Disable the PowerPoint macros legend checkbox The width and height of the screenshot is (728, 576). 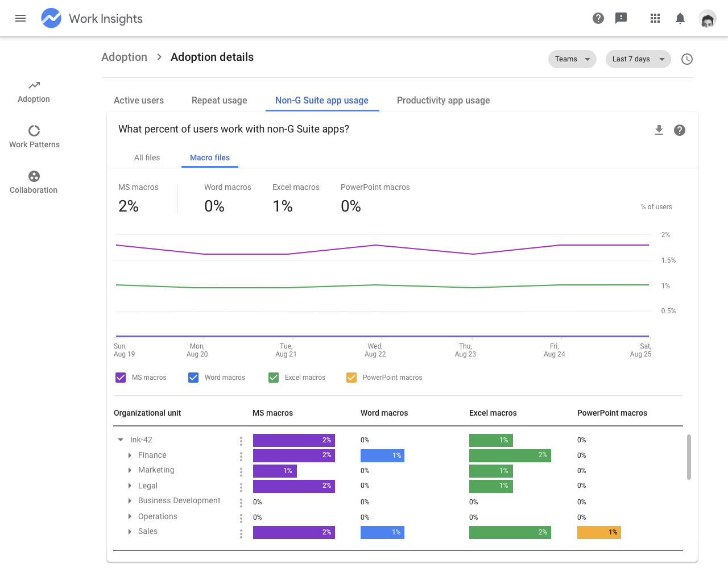pyautogui.click(x=351, y=377)
